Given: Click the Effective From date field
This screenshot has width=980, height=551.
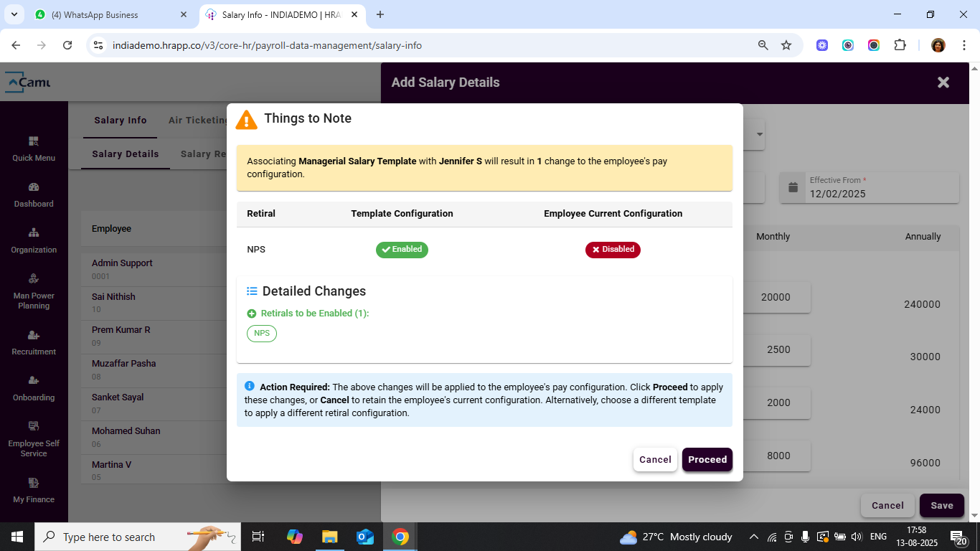Looking at the screenshot, I should (x=881, y=194).
